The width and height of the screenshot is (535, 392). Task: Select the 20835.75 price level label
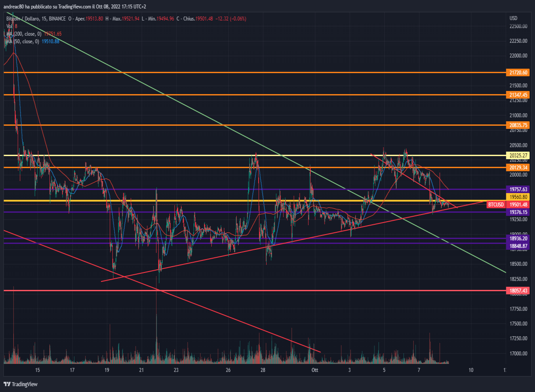(x=519, y=125)
